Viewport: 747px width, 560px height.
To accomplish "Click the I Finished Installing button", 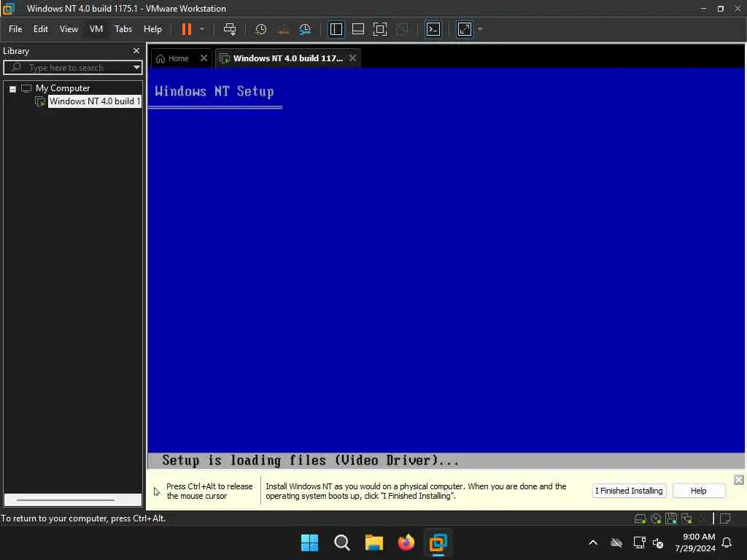I will coord(629,491).
